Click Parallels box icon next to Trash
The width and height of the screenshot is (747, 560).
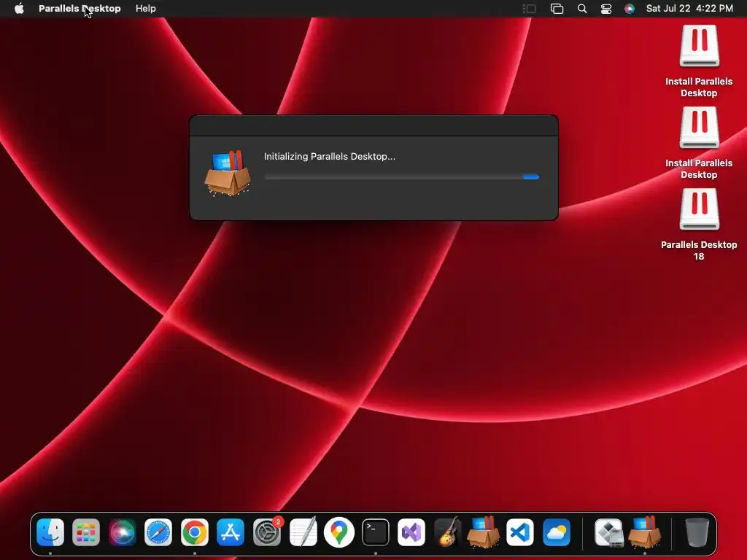645,531
